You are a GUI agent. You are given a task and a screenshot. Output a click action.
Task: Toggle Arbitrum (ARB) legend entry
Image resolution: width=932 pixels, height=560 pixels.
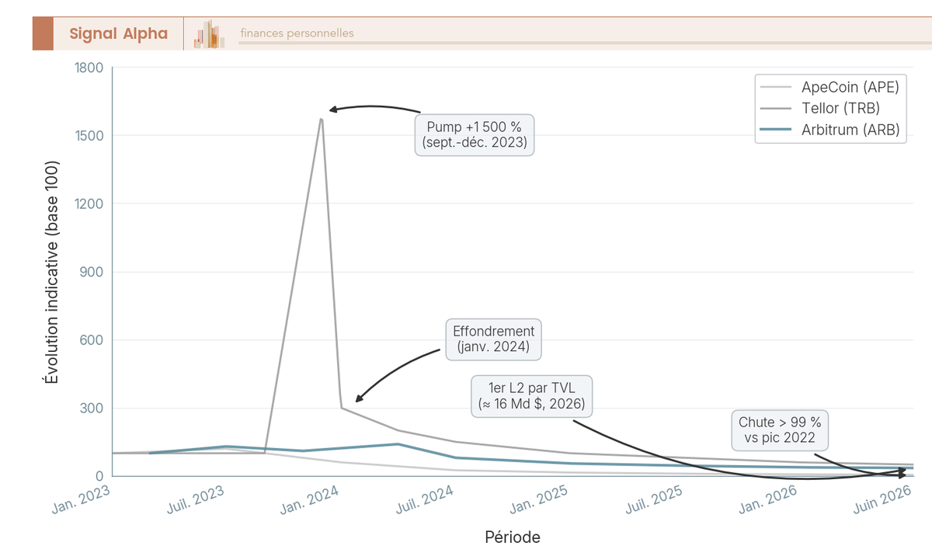[831, 130]
